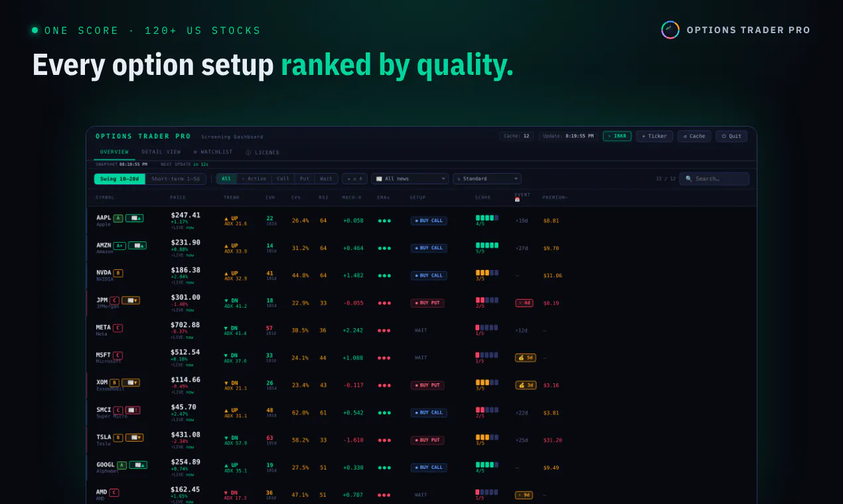The width and height of the screenshot is (843, 504).
Task: Click XOM news badge icon
Action: pos(131,383)
